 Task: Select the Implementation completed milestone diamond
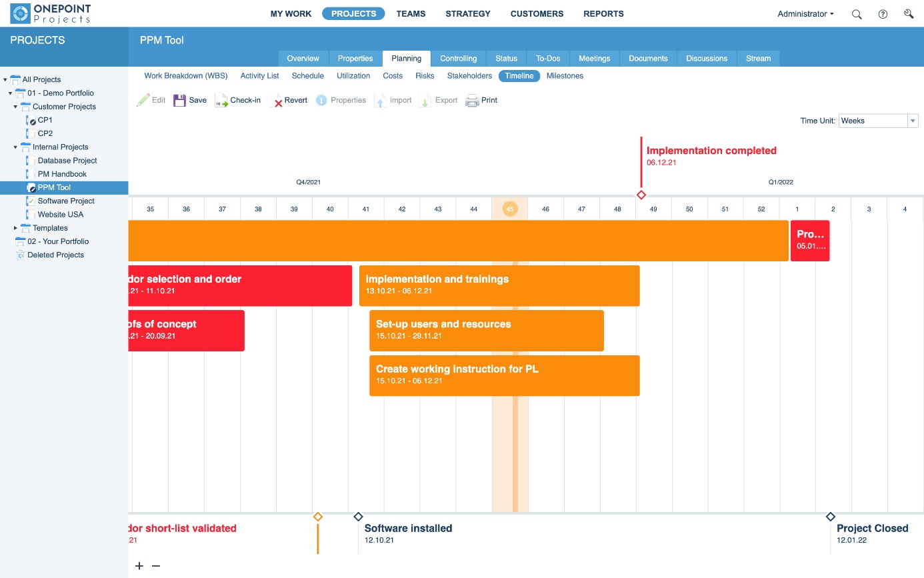coord(641,195)
